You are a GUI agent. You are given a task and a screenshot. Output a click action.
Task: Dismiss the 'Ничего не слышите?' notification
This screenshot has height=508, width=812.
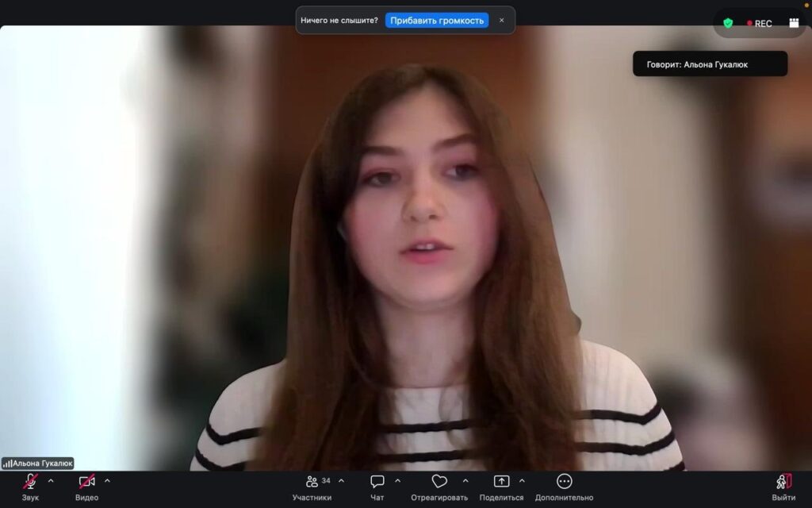[501, 21]
